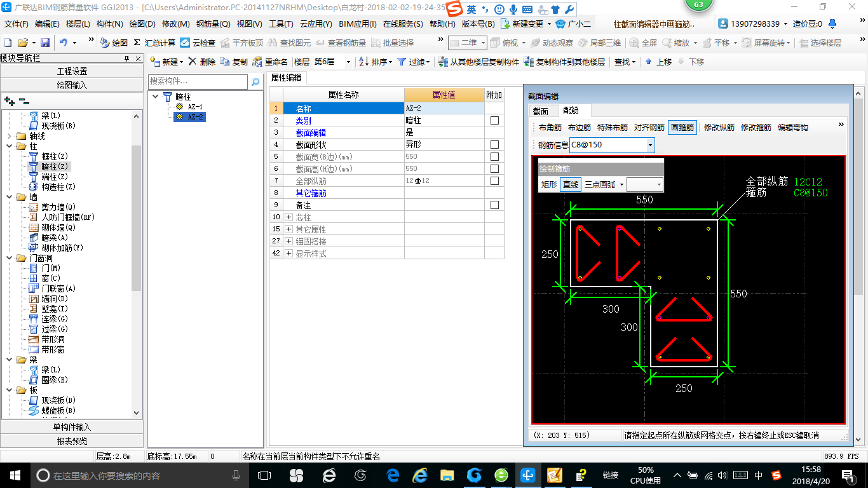The image size is (868, 488).
Task: Open File Explorer from the taskbar
Action: click(447, 475)
